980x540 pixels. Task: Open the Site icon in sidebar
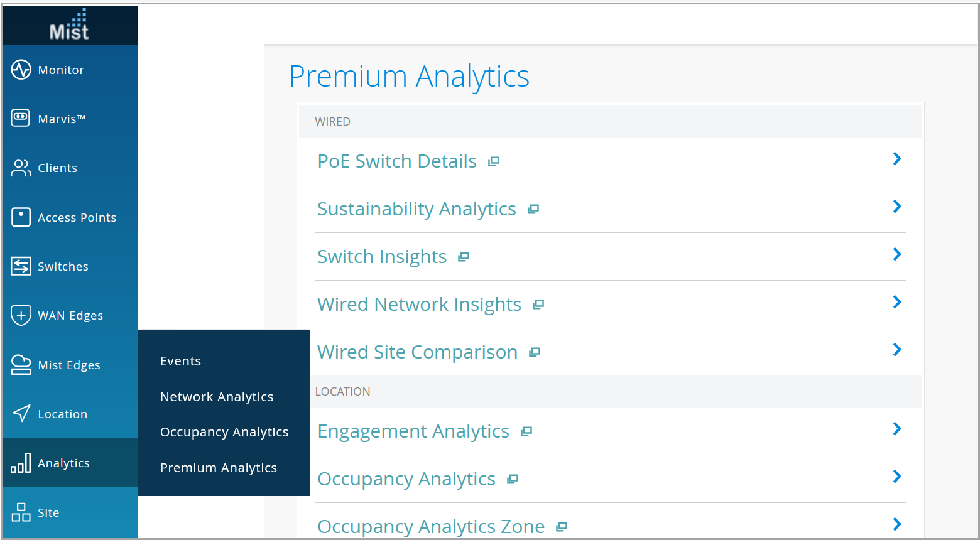(21, 512)
